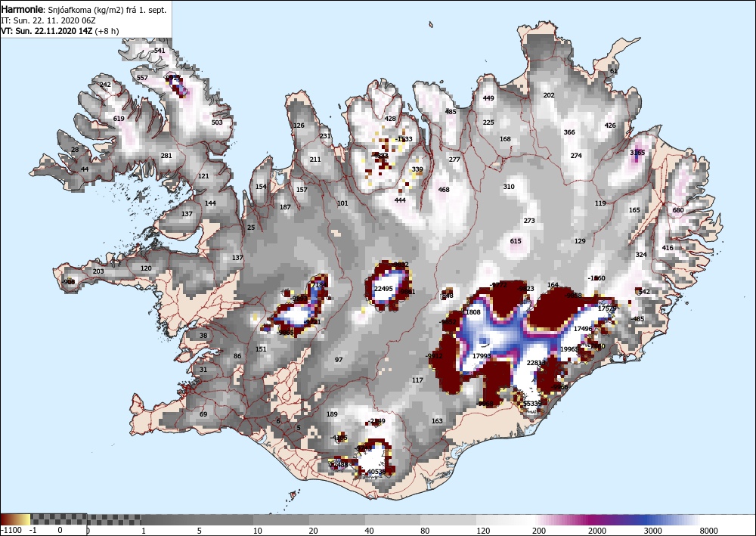The width and height of the screenshot is (756, 536).
Task: Click the map value 615
Action: [516, 241]
